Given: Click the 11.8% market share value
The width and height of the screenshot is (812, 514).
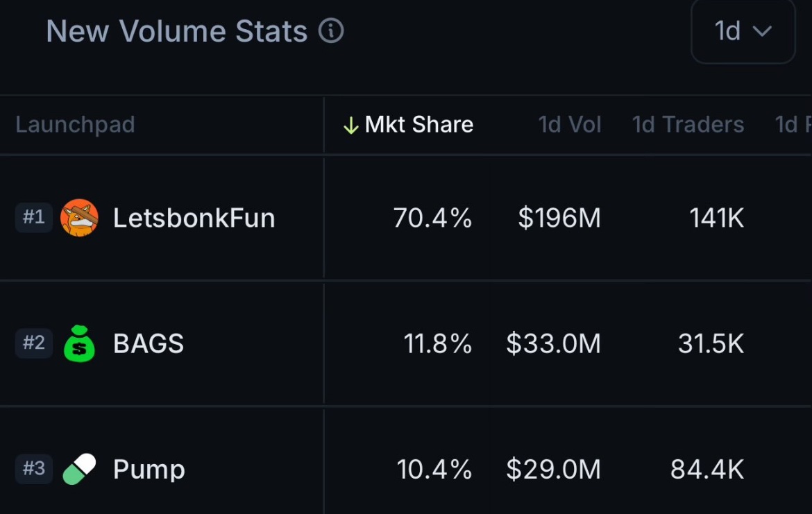Looking at the screenshot, I should 438,343.
